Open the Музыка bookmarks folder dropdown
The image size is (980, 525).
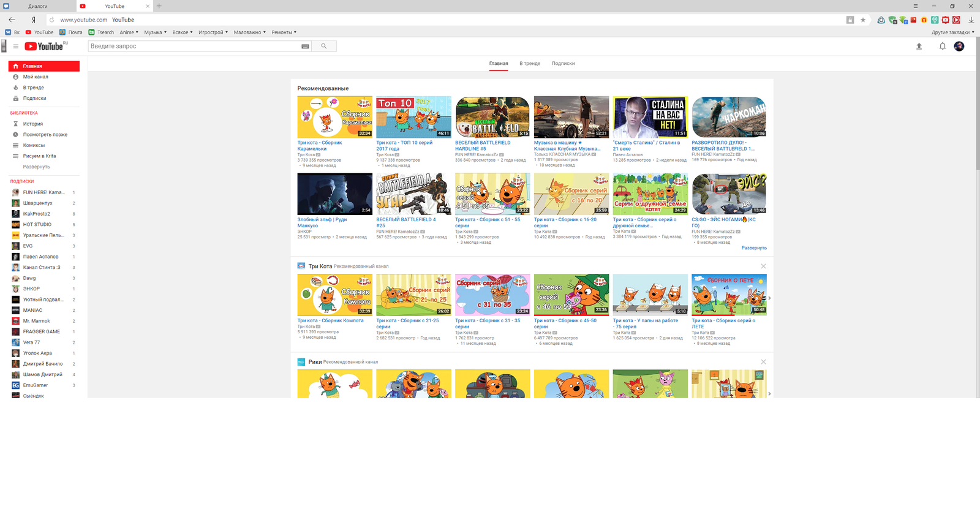(x=156, y=32)
